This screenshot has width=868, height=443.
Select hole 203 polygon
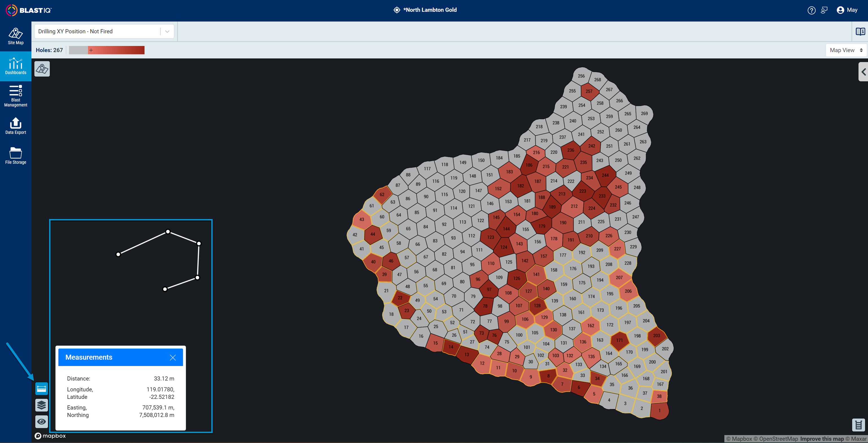pos(656,335)
